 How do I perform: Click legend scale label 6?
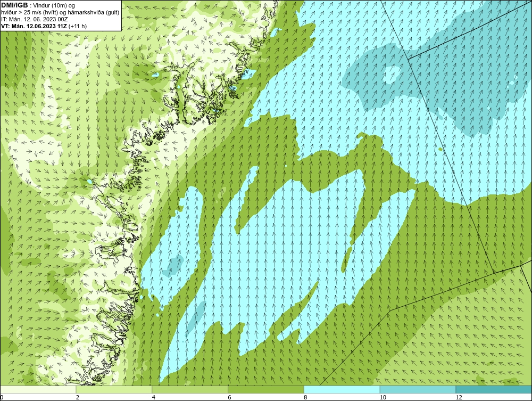point(230,397)
